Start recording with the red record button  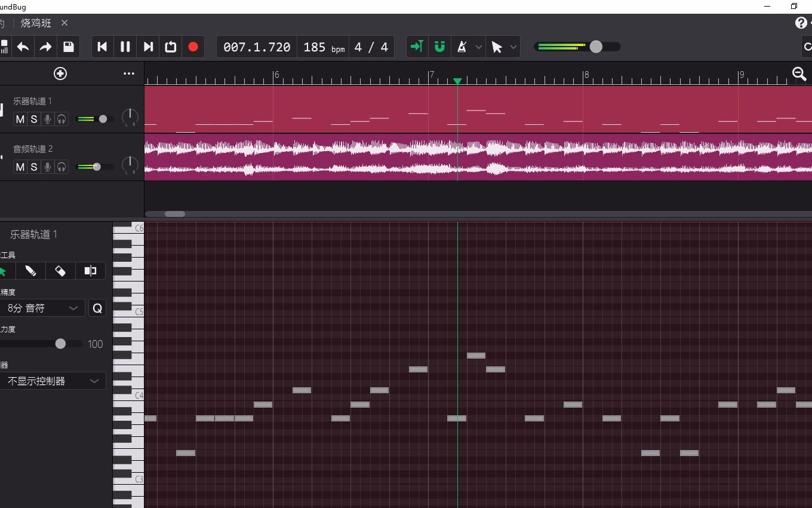[193, 47]
